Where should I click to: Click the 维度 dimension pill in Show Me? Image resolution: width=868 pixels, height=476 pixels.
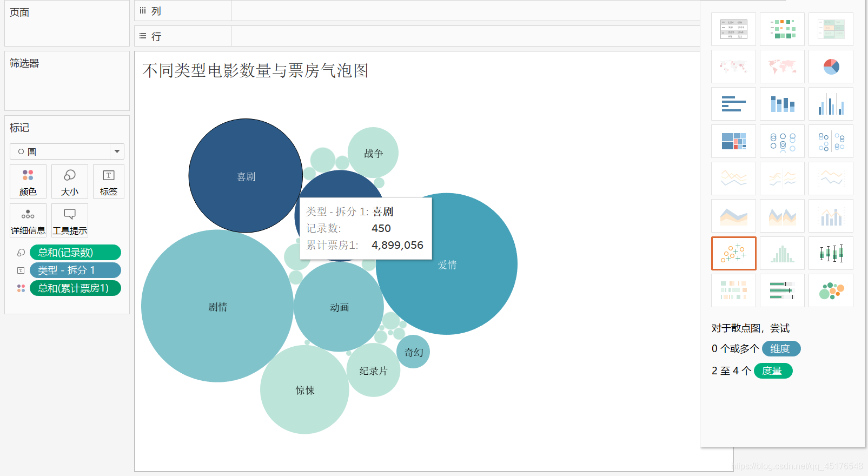click(x=781, y=349)
